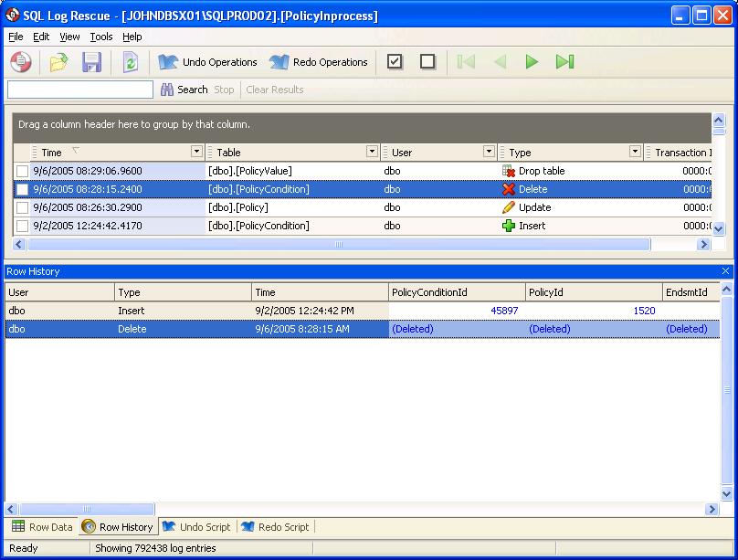Switch to Row History tab
Image resolution: width=738 pixels, height=560 pixels.
click(118, 526)
